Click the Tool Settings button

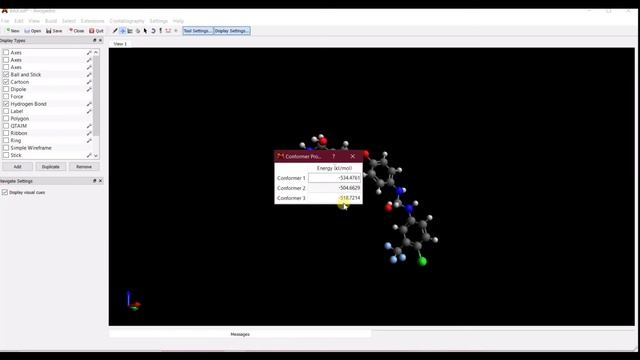click(198, 31)
